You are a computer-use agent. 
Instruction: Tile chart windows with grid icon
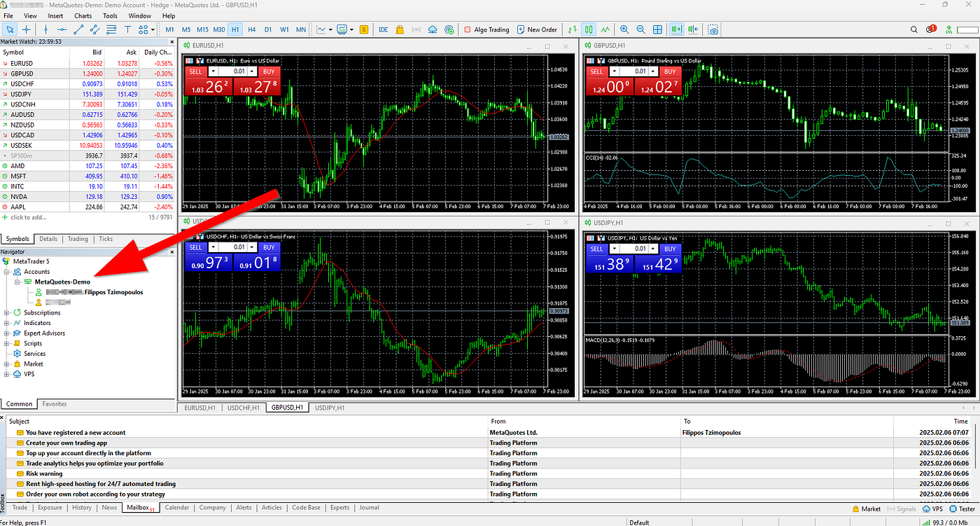[657, 29]
